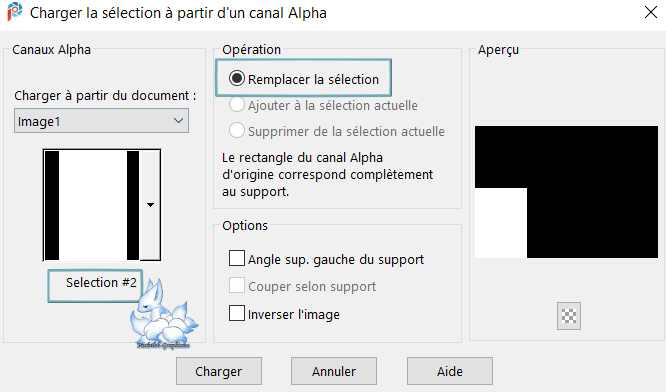This screenshot has width=666, height=392.
Task: Click the fox watermark logo image
Action: coord(164,314)
